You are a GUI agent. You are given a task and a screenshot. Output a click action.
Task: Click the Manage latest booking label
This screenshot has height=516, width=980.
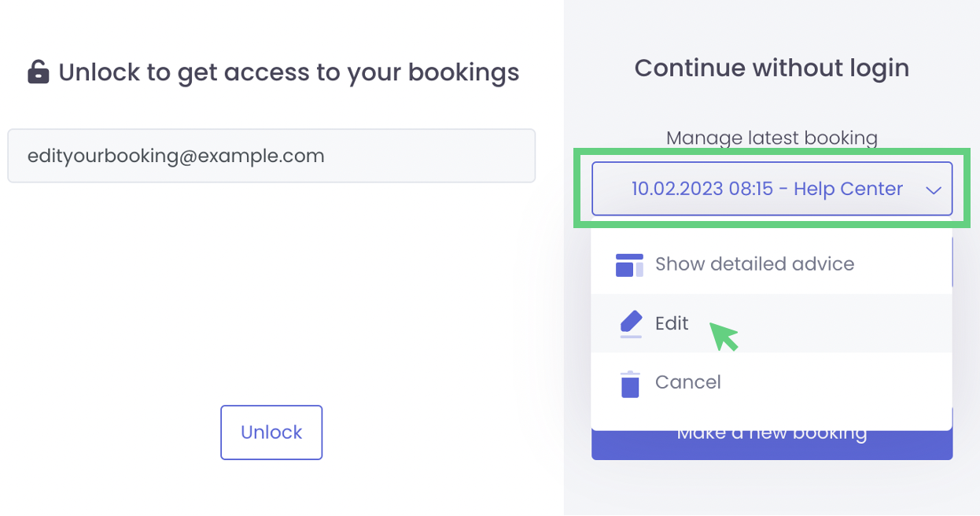tap(772, 138)
